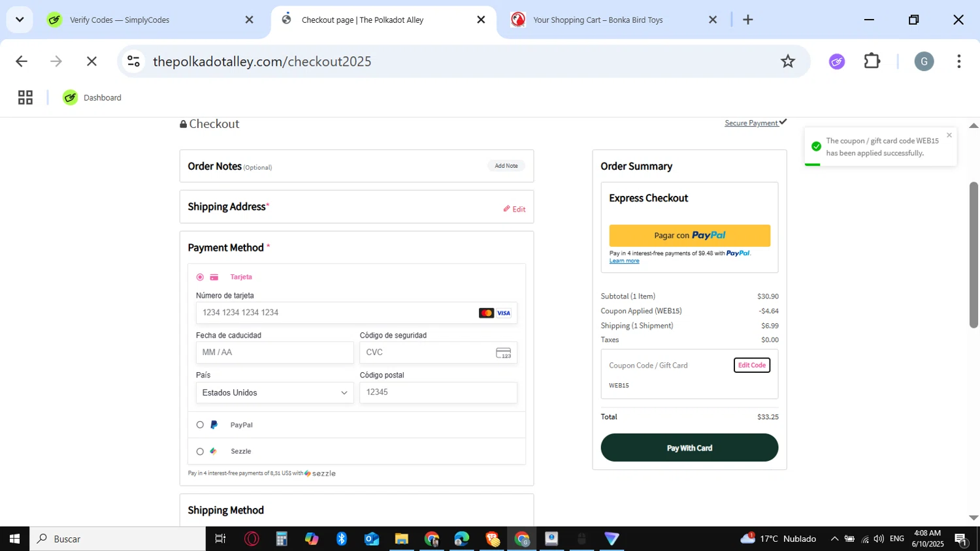This screenshot has width=980, height=551.
Task: Open volume control in system tray
Action: point(879,539)
